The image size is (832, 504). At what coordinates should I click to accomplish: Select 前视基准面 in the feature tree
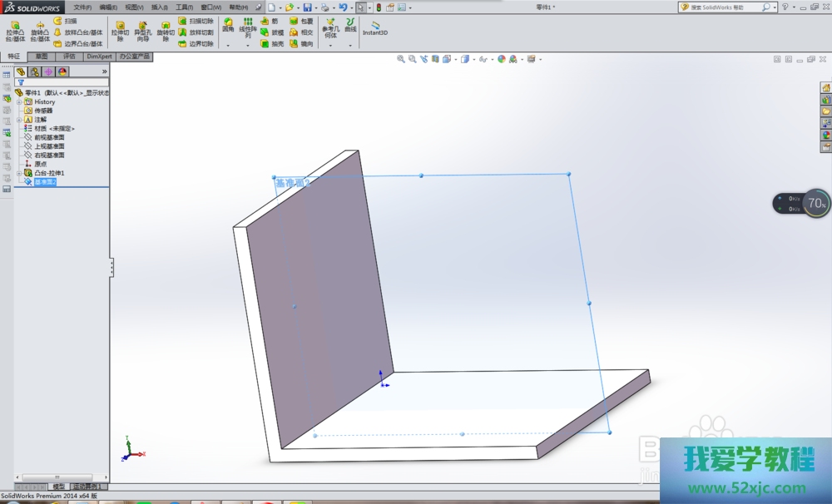click(49, 137)
